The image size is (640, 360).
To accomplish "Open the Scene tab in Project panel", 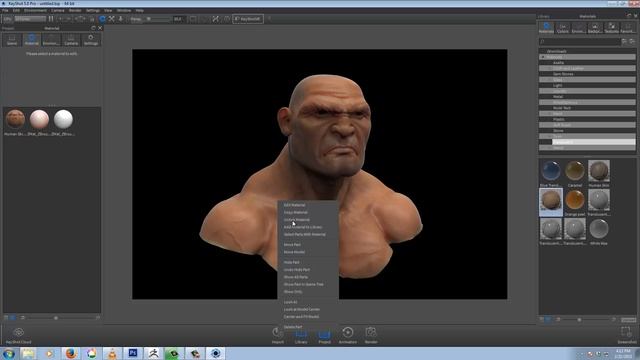I will click(12, 40).
